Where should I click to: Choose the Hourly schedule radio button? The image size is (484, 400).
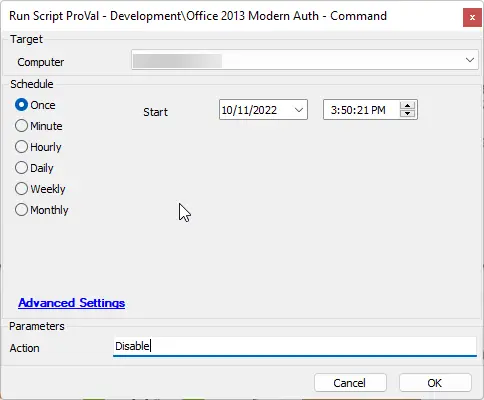(21, 147)
